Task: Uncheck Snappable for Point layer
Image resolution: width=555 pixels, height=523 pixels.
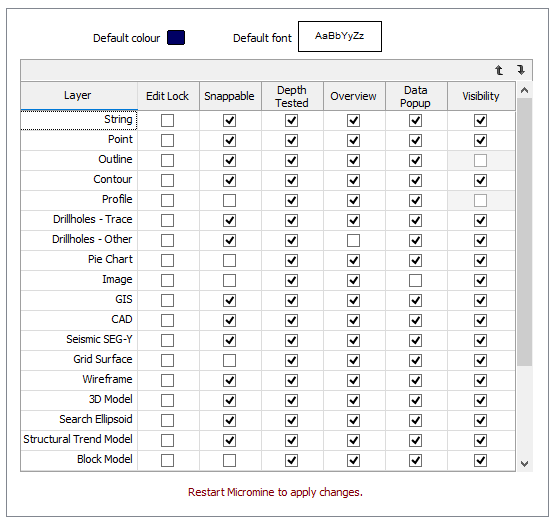Action: pos(229,140)
